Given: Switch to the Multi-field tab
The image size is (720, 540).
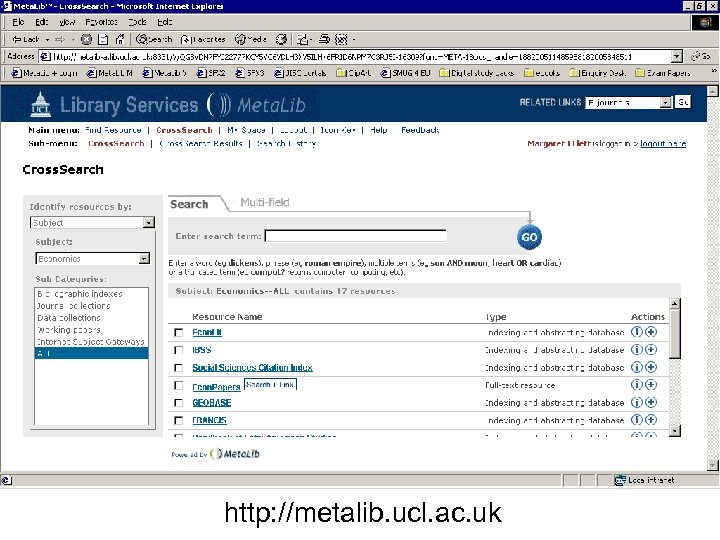Looking at the screenshot, I should point(264,202).
